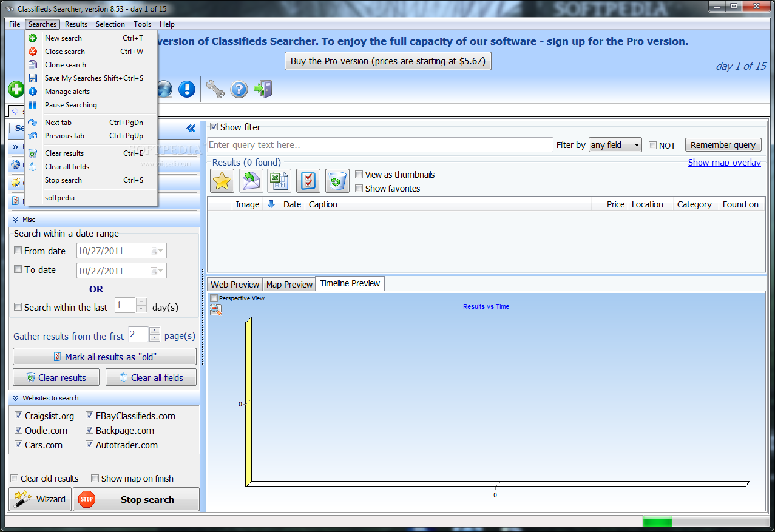Launch the Wizzard button
The width and height of the screenshot is (775, 532).
(39, 499)
